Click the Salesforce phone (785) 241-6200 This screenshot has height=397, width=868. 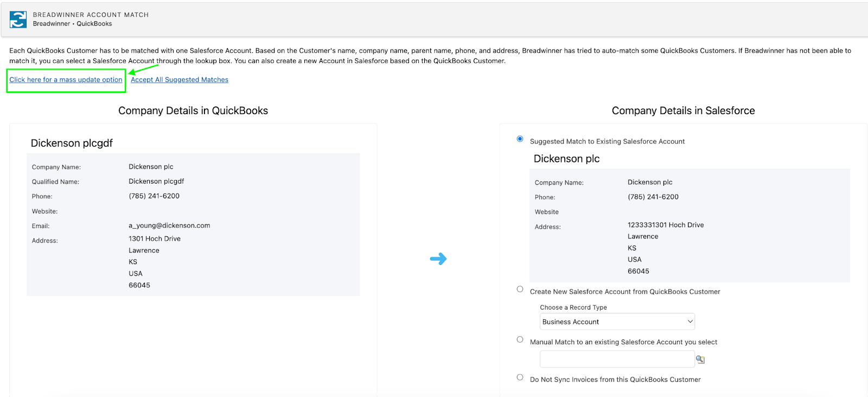point(653,197)
